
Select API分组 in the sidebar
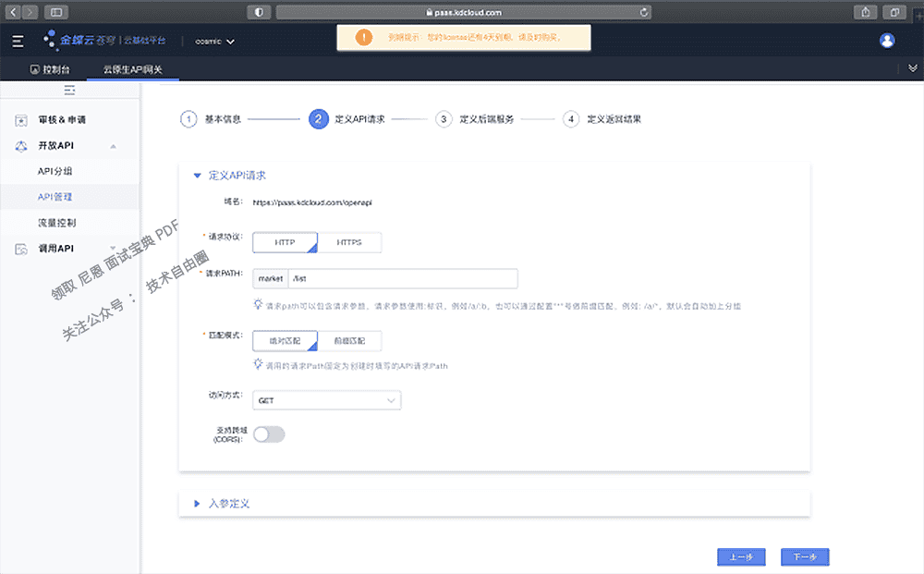[56, 171]
